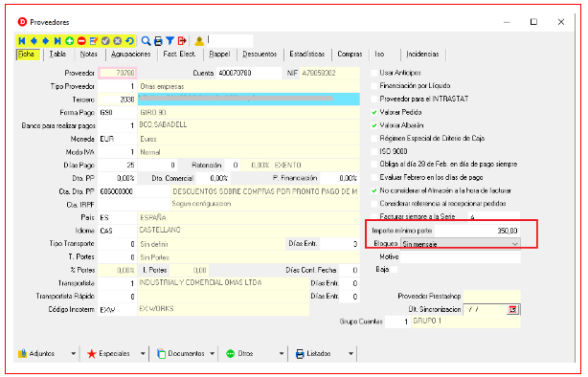Click the Días Pago field with 25

coord(118,165)
